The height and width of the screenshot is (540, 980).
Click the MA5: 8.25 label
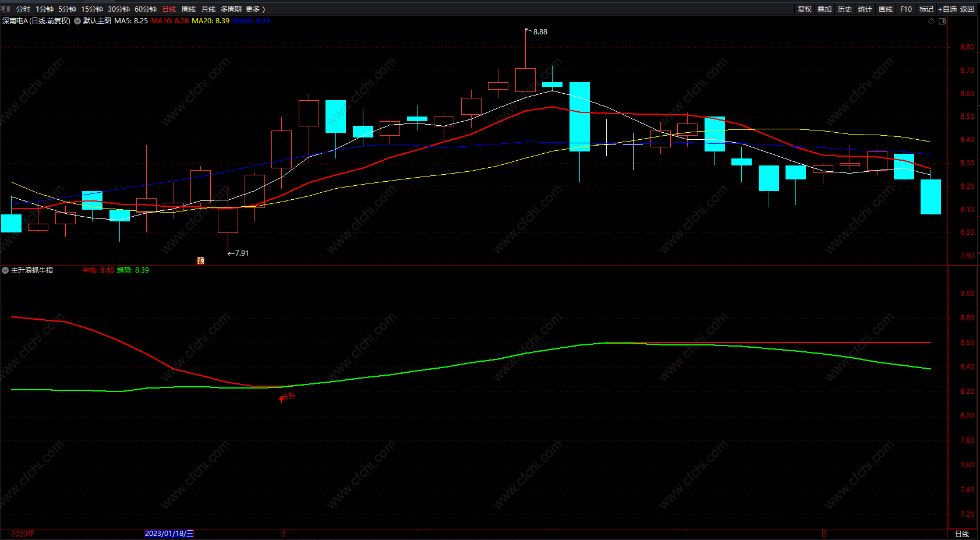tap(131, 21)
